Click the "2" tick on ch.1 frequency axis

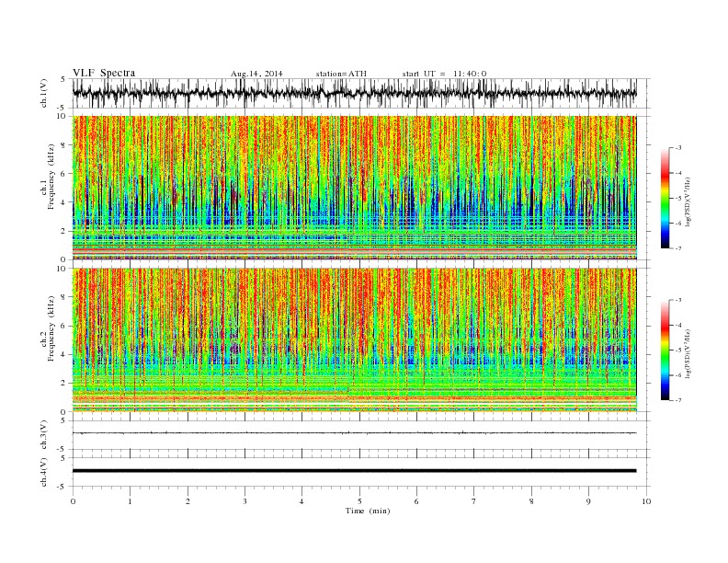pos(64,231)
